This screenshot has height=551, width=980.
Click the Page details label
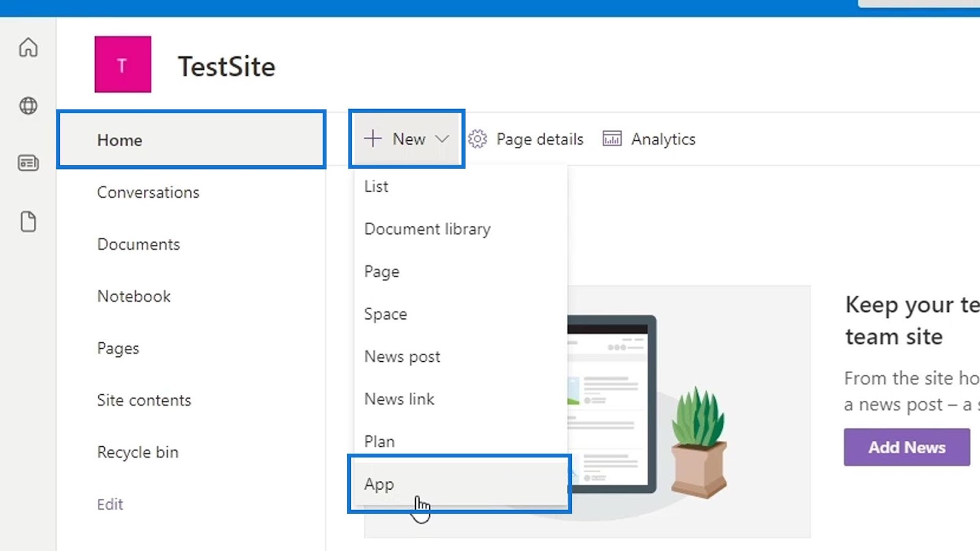pyautogui.click(x=540, y=140)
